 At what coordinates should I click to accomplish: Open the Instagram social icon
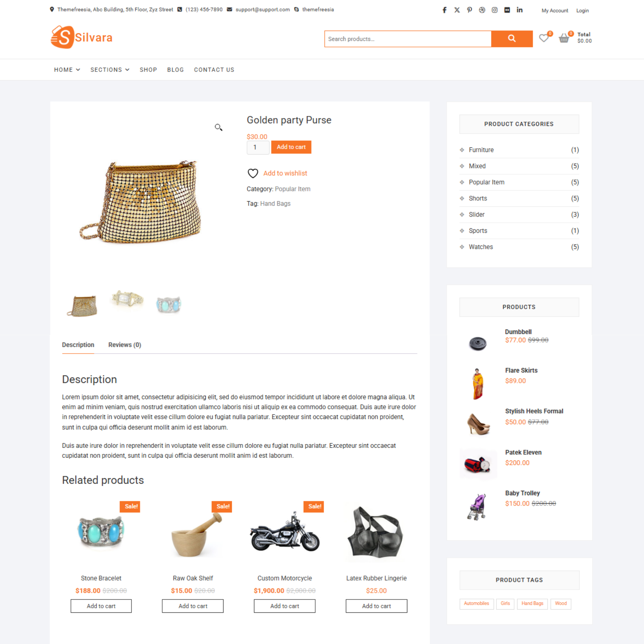(x=495, y=10)
